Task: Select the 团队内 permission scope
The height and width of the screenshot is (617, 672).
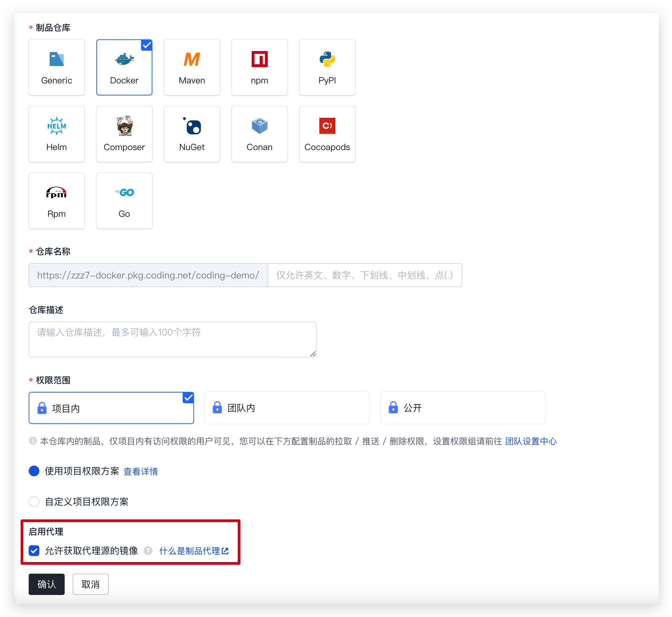Action: tap(287, 408)
